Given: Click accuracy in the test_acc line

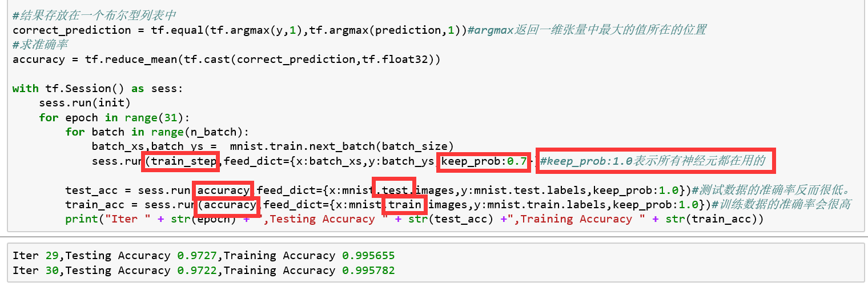Looking at the screenshot, I should coord(224,190).
